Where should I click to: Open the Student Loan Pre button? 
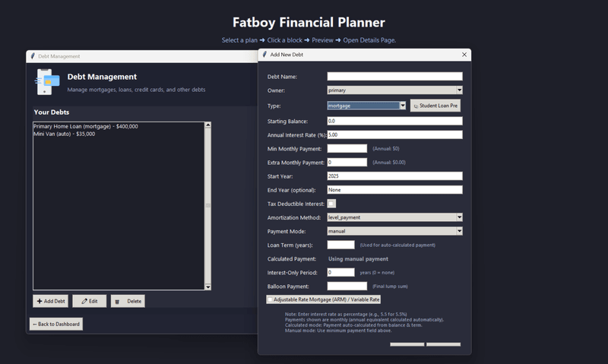435,106
